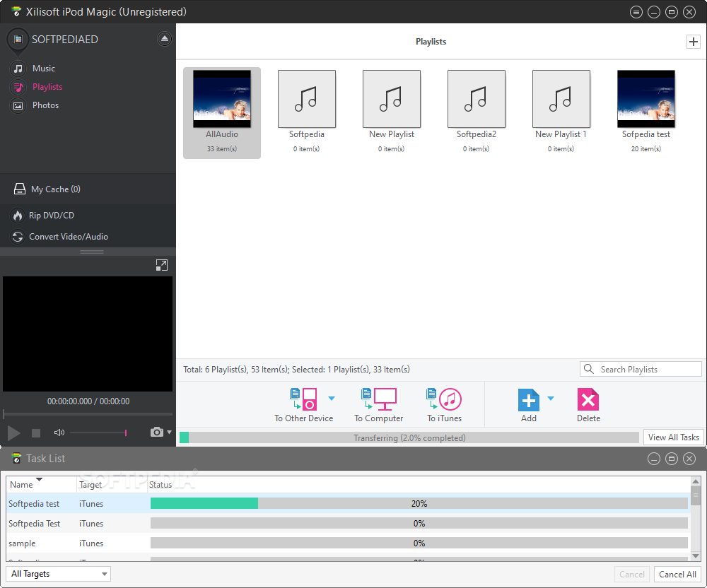Select the New Playlist 1 item

pos(561,111)
